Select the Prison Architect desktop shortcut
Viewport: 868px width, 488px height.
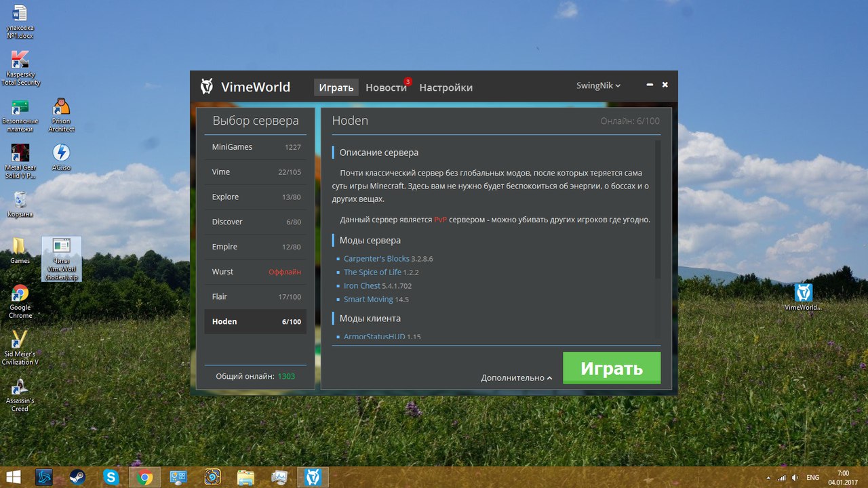coord(61,115)
